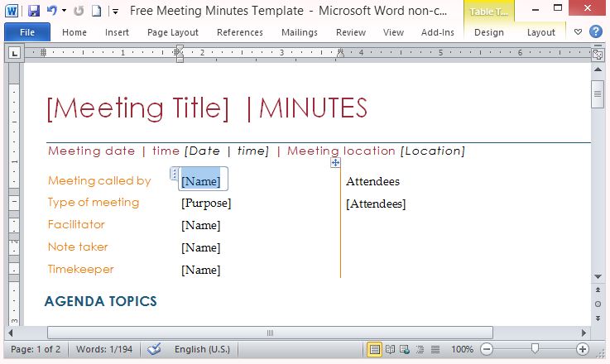The height and width of the screenshot is (364, 610).
Task: Click the Timekeeper [Name] placeholder
Action: [201, 270]
